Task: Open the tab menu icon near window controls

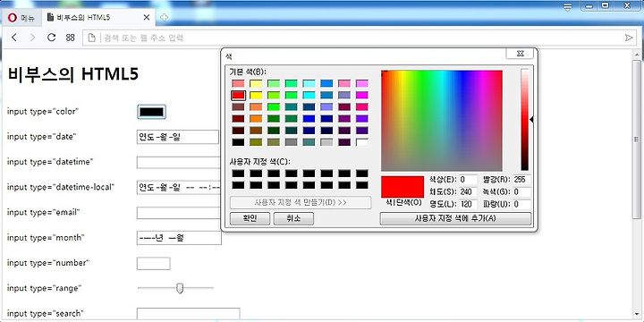Action: pos(569,7)
